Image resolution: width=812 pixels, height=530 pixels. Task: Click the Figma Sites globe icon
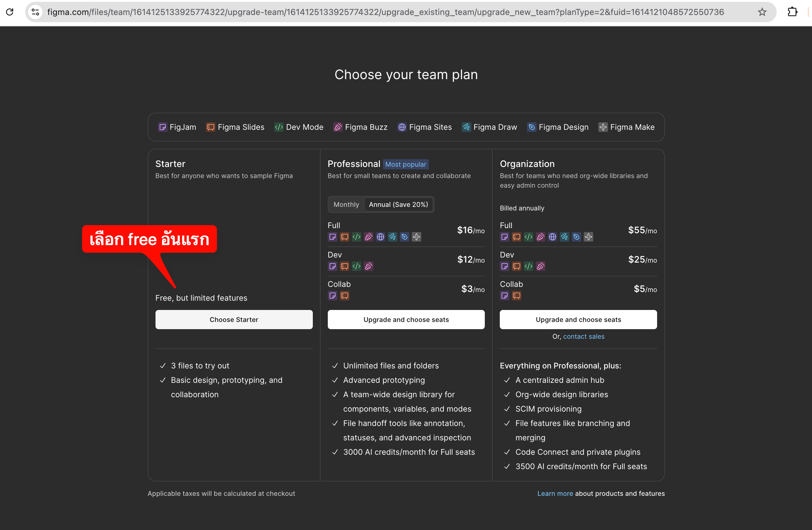point(402,127)
